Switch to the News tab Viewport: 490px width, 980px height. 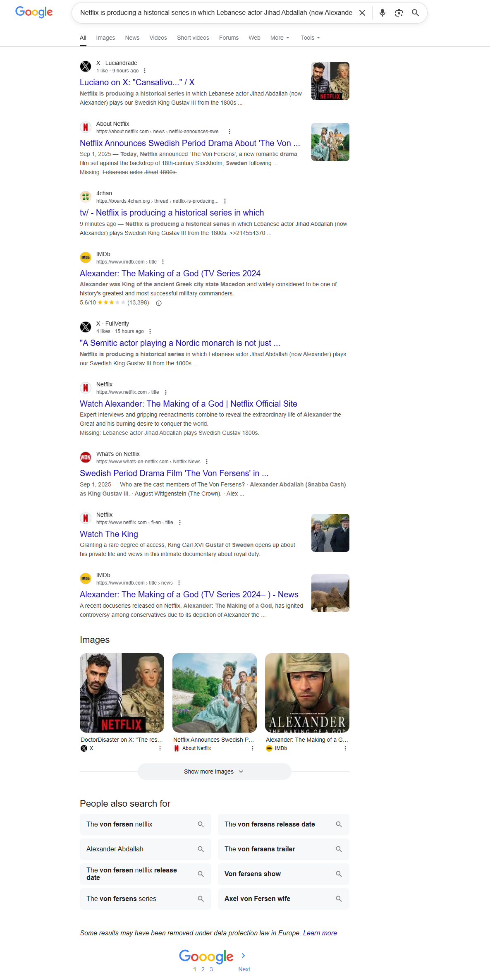tap(132, 38)
